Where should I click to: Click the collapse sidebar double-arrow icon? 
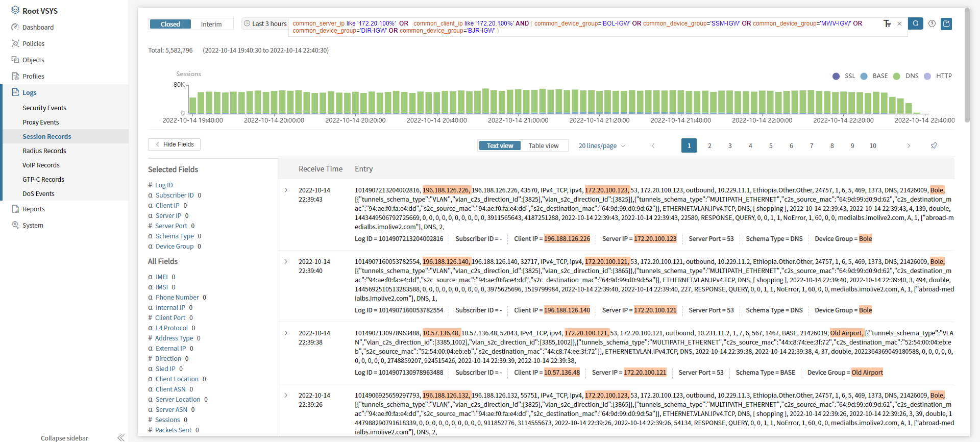(x=121, y=437)
